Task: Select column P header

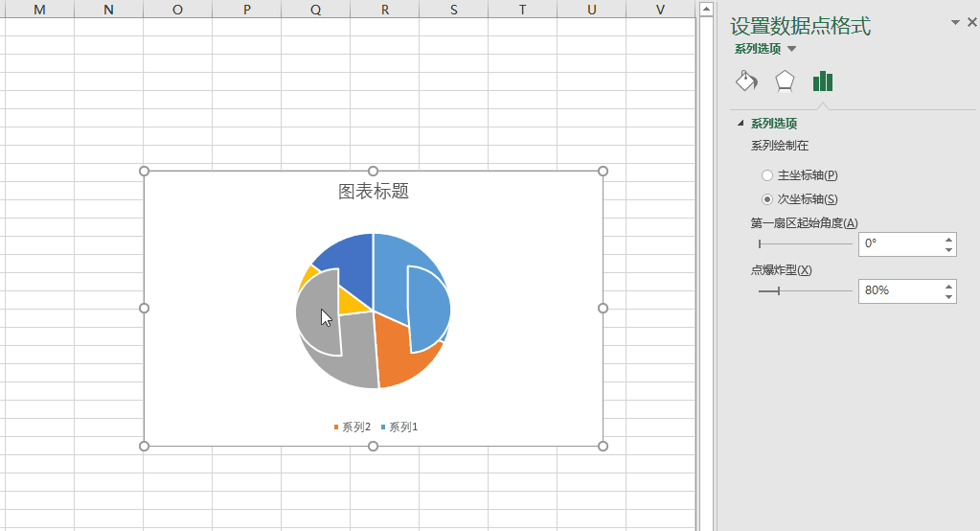Action: pyautogui.click(x=247, y=10)
